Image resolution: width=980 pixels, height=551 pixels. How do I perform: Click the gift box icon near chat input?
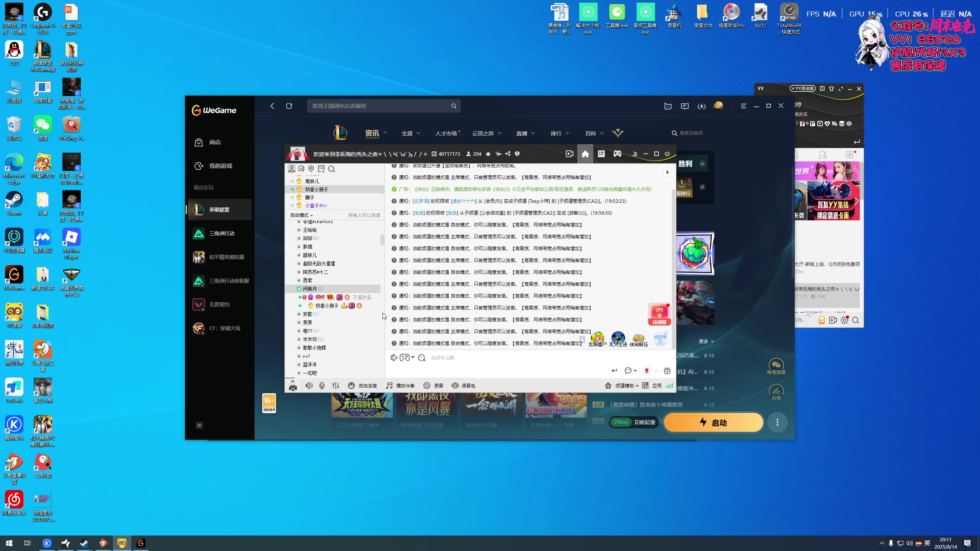point(667,370)
